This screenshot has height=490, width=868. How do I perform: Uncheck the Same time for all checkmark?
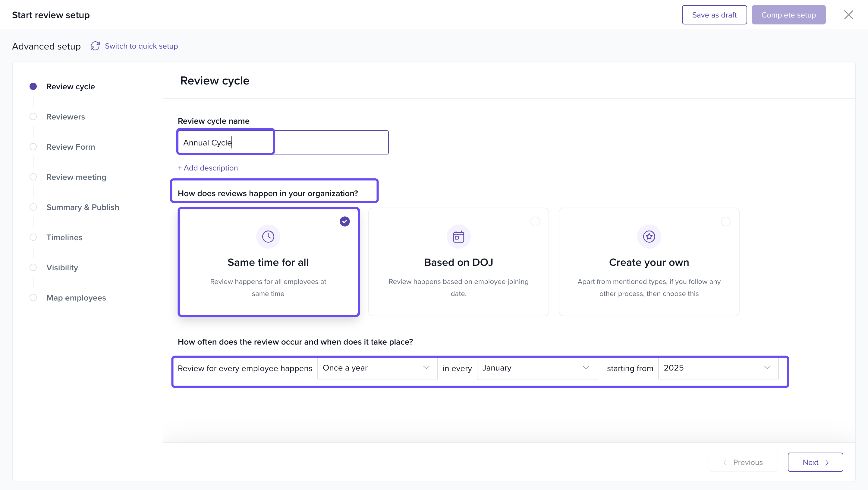(344, 221)
